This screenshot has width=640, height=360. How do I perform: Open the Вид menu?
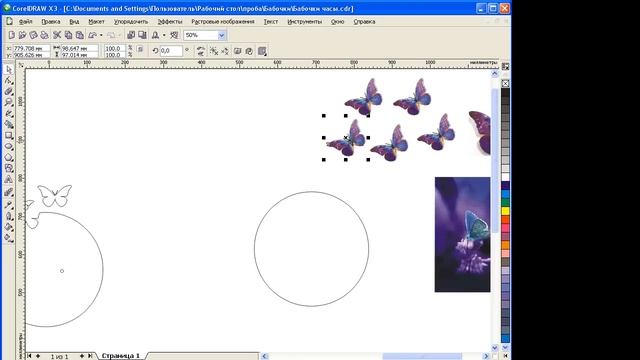(74, 22)
